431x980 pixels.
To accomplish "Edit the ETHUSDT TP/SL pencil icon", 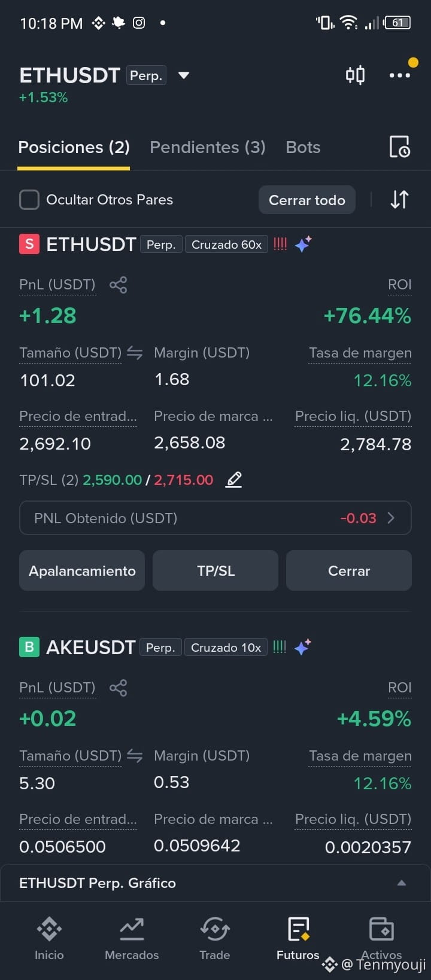I will click(x=233, y=480).
